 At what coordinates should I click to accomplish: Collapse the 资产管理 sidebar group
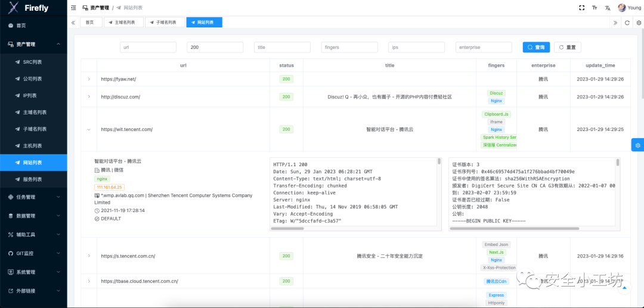pyautogui.click(x=33, y=44)
